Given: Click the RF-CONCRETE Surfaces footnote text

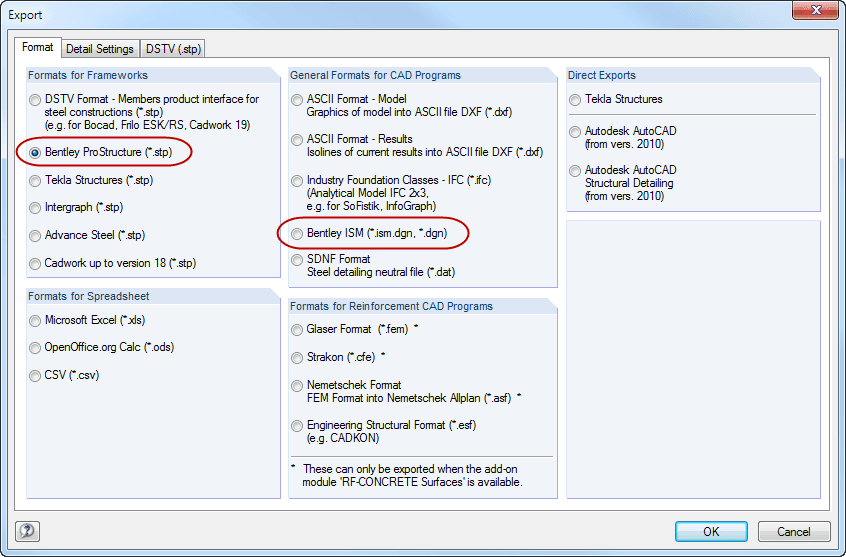Looking at the screenshot, I should [x=412, y=476].
